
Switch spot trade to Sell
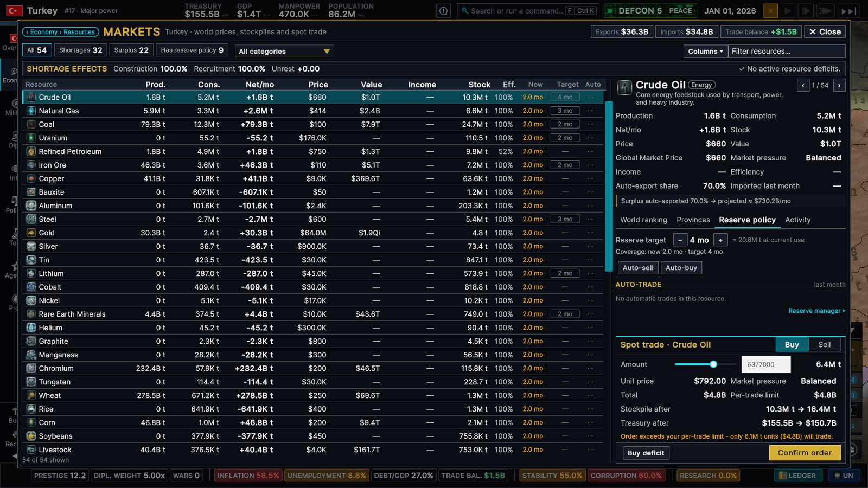tap(825, 344)
